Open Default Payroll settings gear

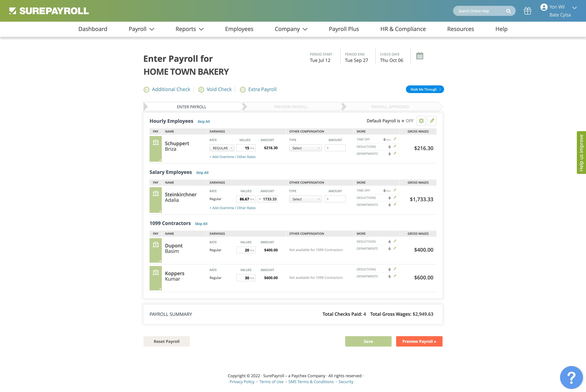(421, 120)
